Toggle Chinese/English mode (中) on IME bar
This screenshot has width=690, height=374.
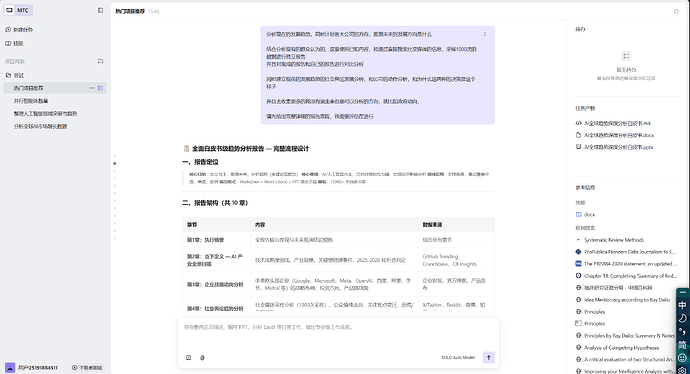click(683, 305)
